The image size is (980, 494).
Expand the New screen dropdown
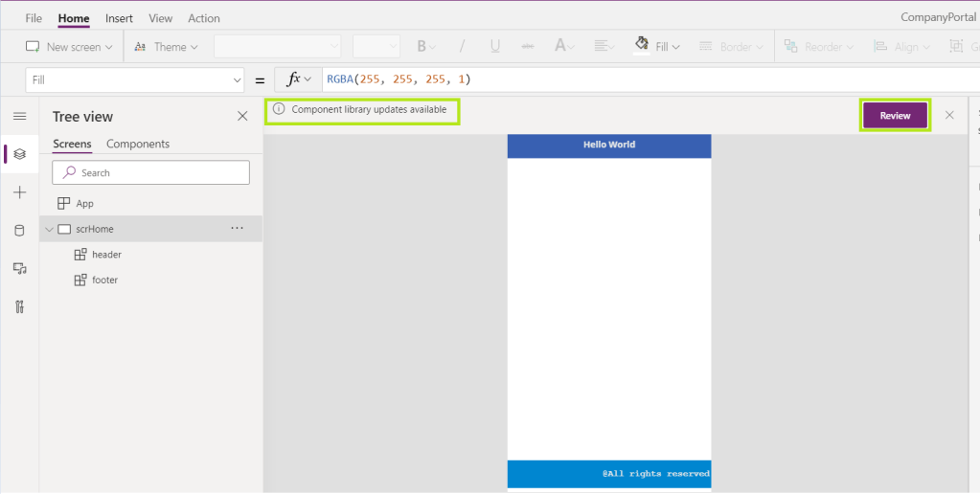(x=69, y=46)
